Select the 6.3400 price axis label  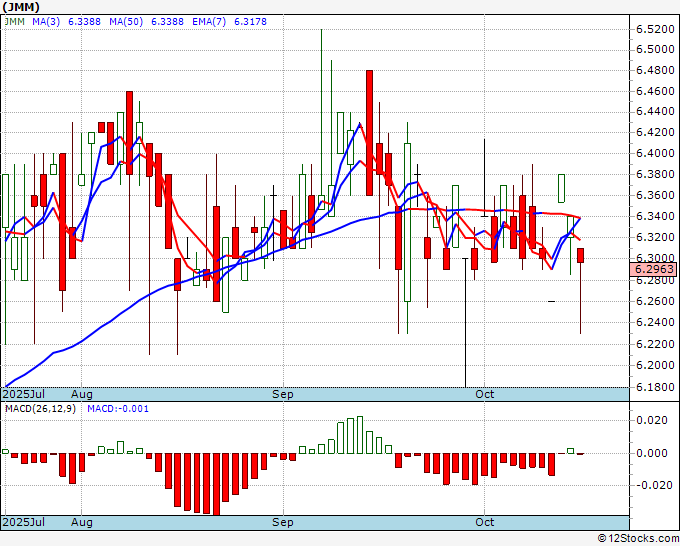(x=655, y=216)
